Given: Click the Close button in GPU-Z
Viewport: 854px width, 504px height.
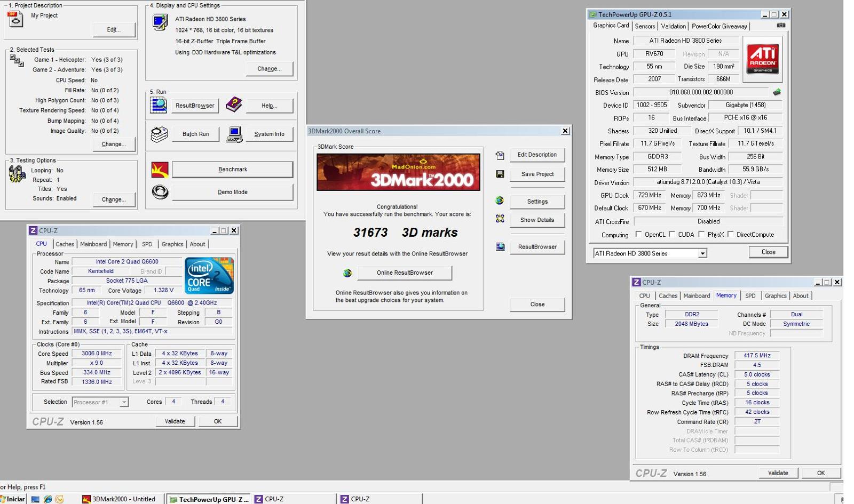Looking at the screenshot, I should 768,252.
